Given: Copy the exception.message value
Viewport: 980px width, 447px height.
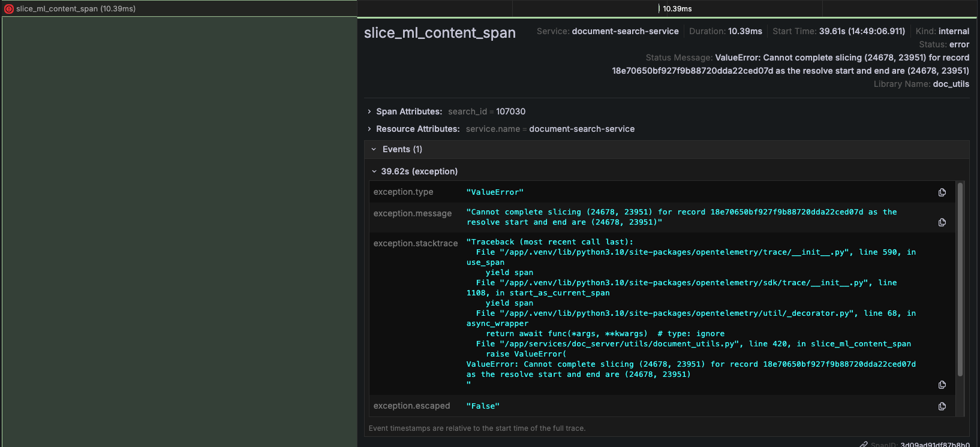Looking at the screenshot, I should pyautogui.click(x=942, y=222).
